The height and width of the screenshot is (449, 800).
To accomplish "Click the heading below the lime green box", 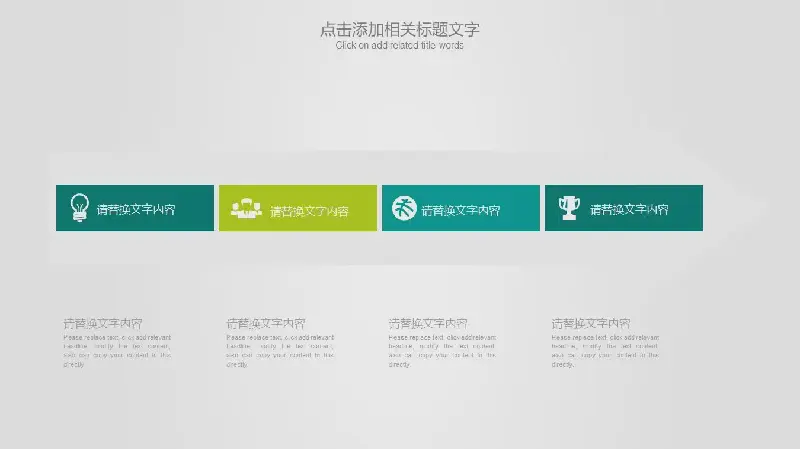I will (x=266, y=323).
